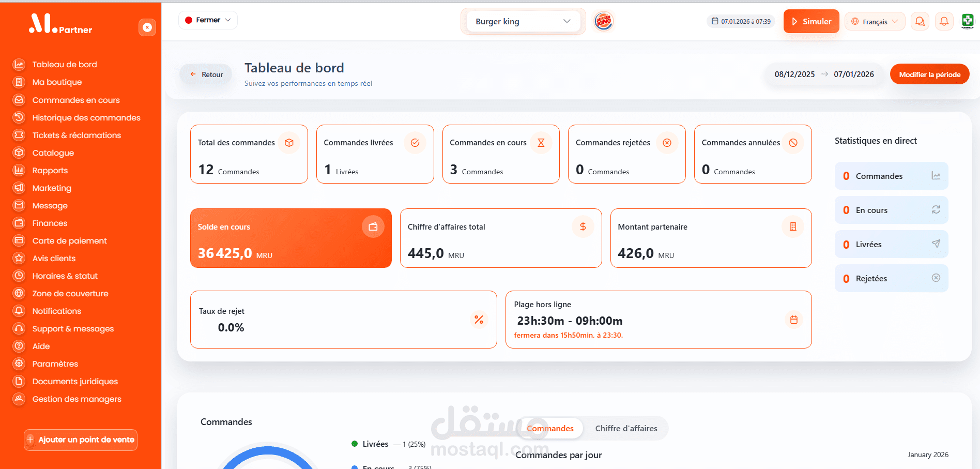Click the M Partner logo
The height and width of the screenshot is (469, 980).
tap(60, 24)
